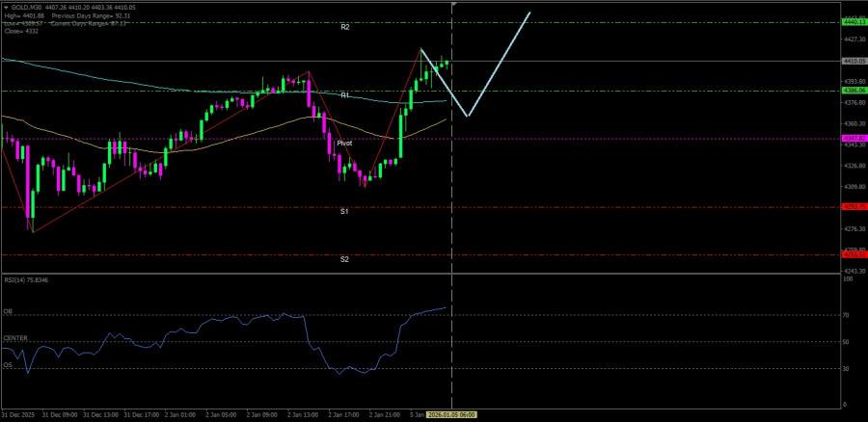
Task: Click the 31 Dec 13:00 time label
Action: (x=101, y=414)
